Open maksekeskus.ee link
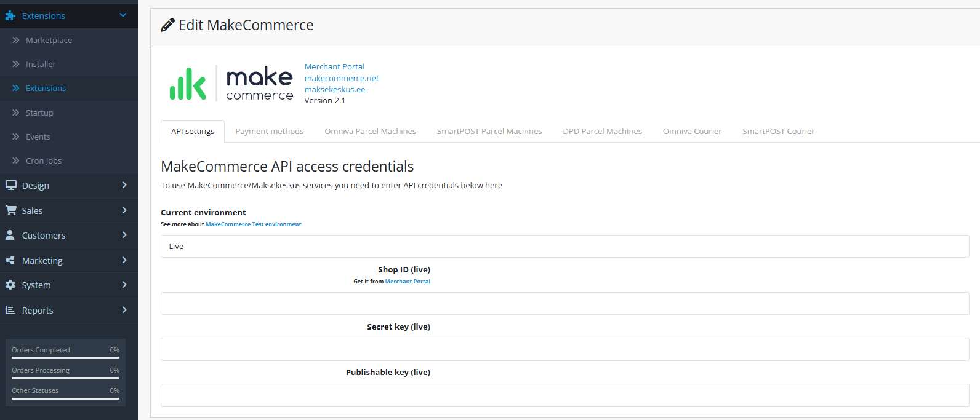 335,89
